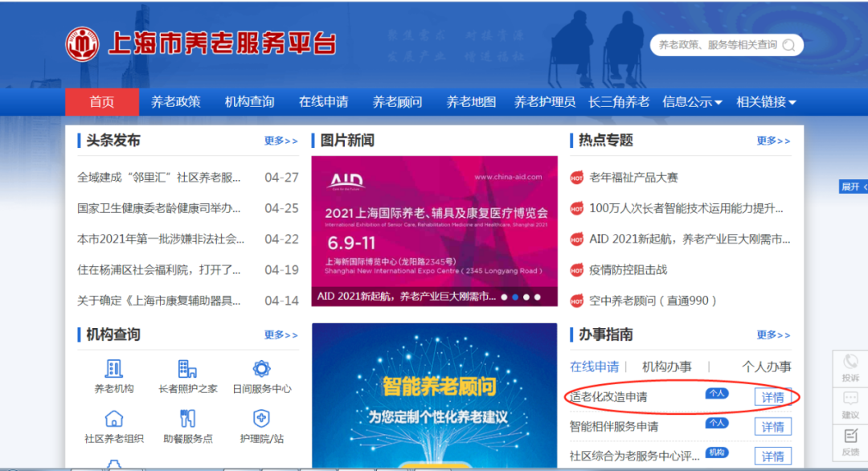Open 护理院/站 shield icon

(x=261, y=419)
